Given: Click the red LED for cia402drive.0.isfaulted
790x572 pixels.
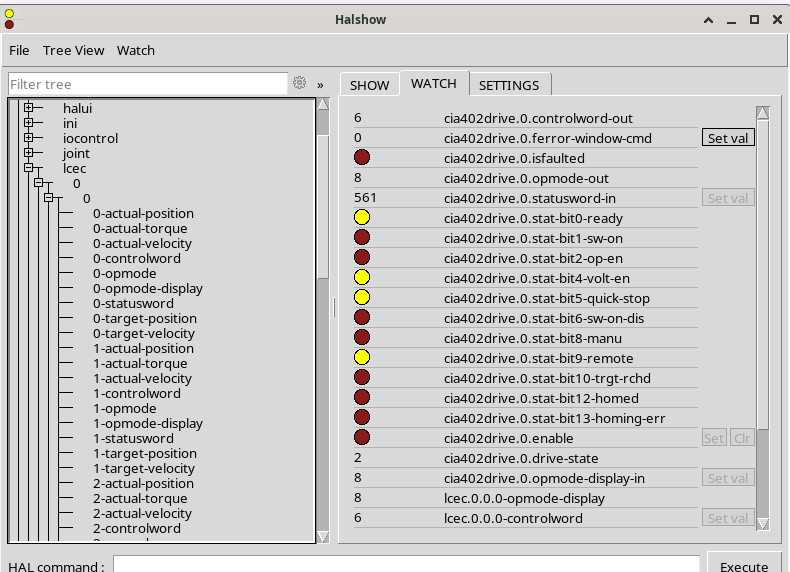Looking at the screenshot, I should coord(362,158).
